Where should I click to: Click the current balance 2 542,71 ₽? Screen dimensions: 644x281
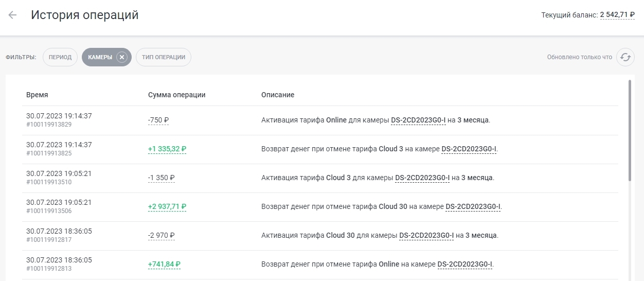[x=617, y=15]
